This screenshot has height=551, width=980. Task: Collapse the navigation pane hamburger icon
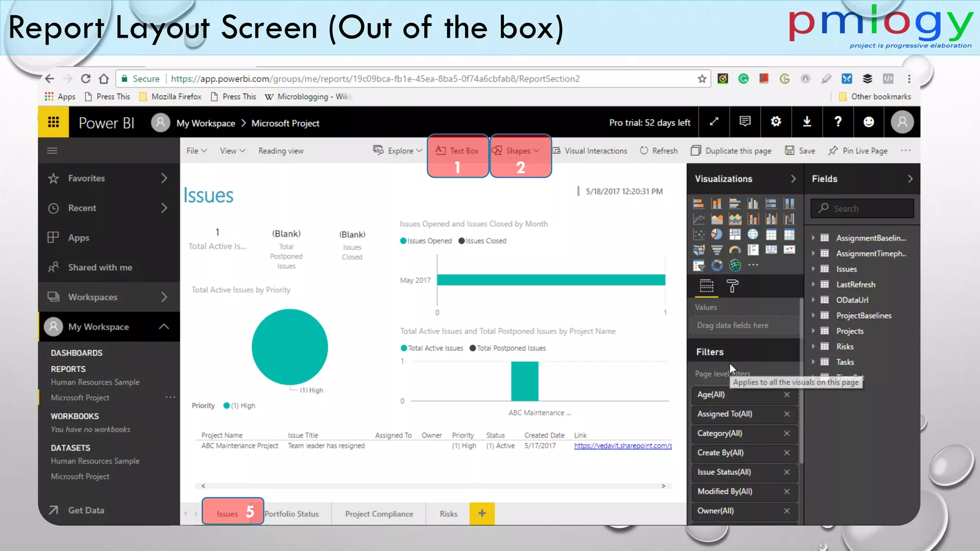[52, 151]
